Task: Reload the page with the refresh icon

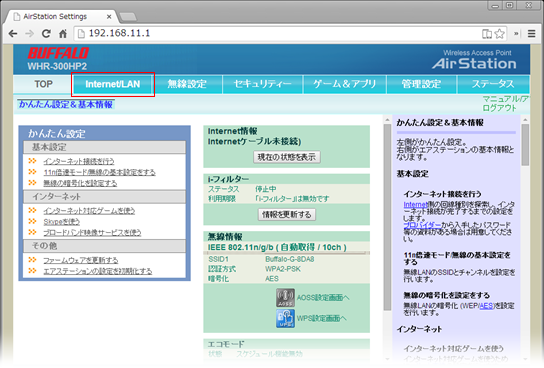Action: (x=46, y=34)
